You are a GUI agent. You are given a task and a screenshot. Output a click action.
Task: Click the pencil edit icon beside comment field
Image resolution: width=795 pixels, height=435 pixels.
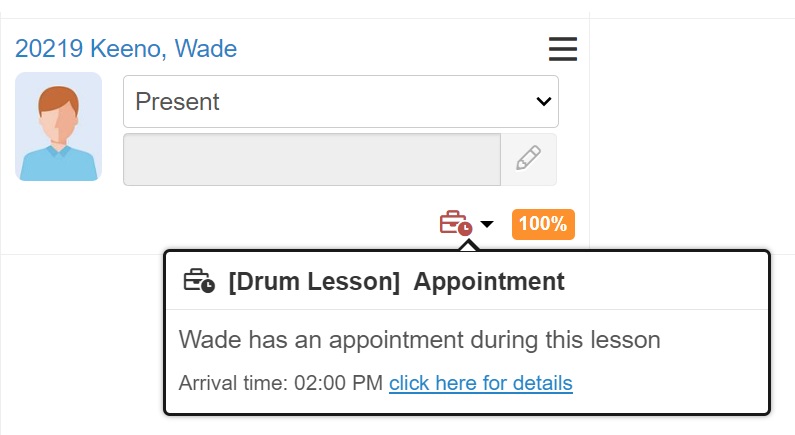(528, 159)
